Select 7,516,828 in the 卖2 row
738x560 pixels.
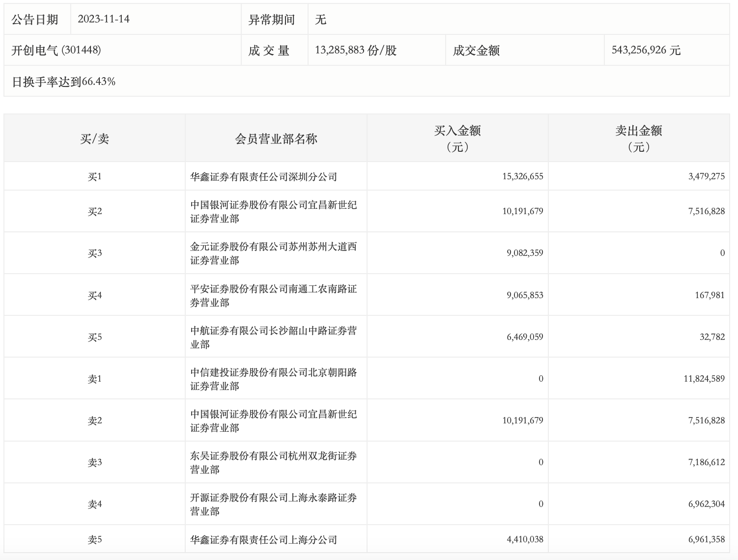pos(707,420)
